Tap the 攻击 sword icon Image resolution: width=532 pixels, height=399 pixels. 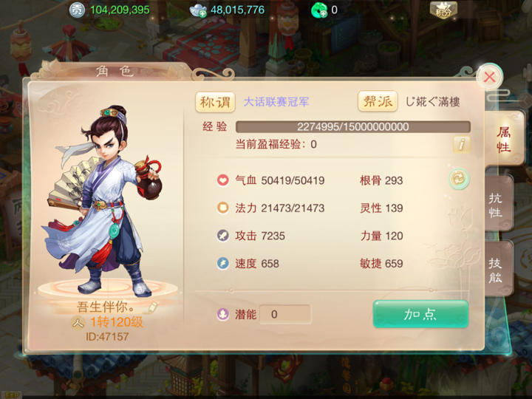pos(223,236)
